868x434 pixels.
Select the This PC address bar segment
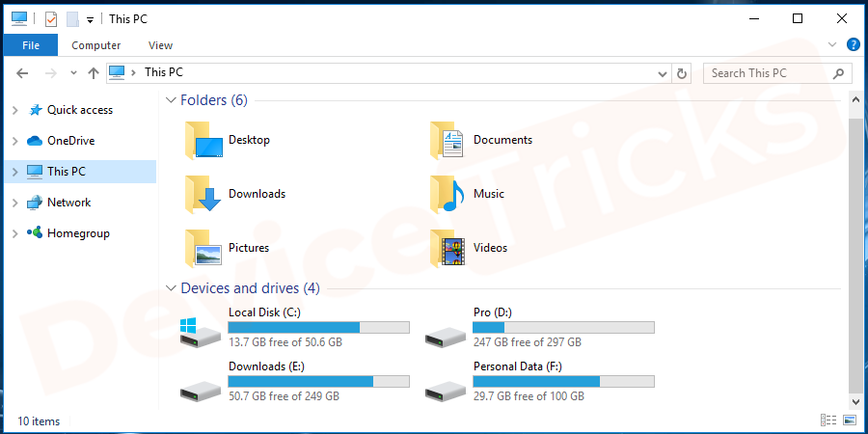(164, 72)
